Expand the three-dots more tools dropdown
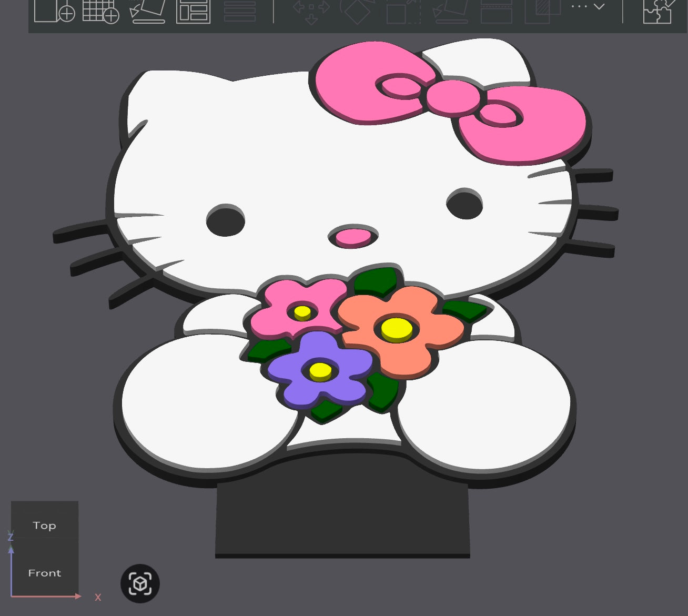The image size is (688, 616). click(x=588, y=6)
